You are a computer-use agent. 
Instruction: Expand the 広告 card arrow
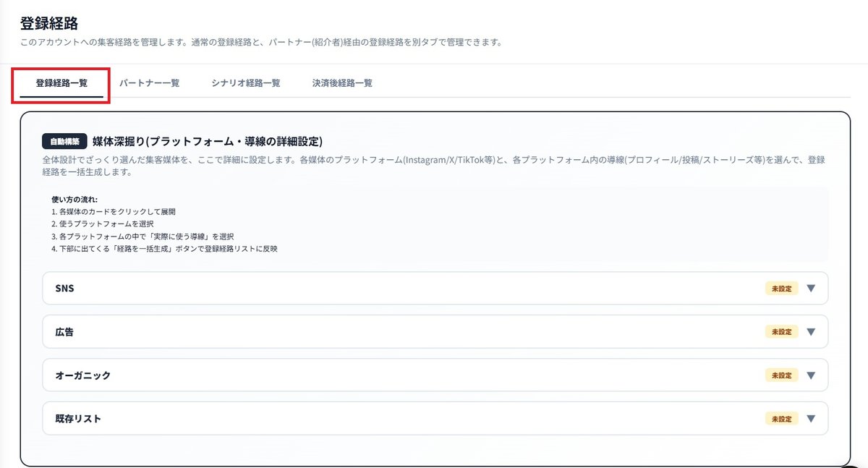coord(811,332)
